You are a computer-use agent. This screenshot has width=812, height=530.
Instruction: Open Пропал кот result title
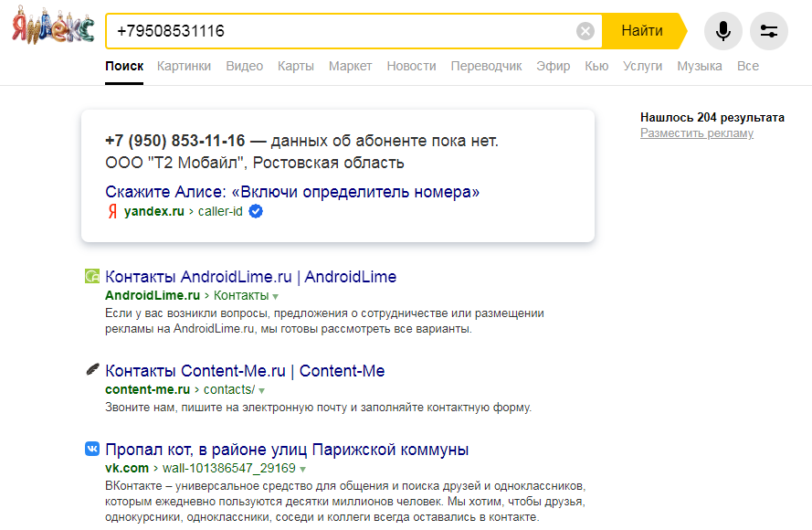(x=287, y=450)
